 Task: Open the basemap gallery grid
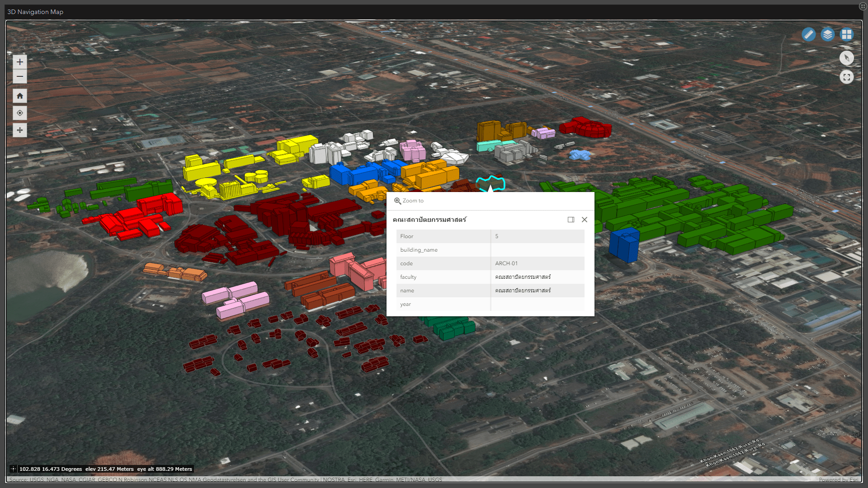click(x=846, y=34)
